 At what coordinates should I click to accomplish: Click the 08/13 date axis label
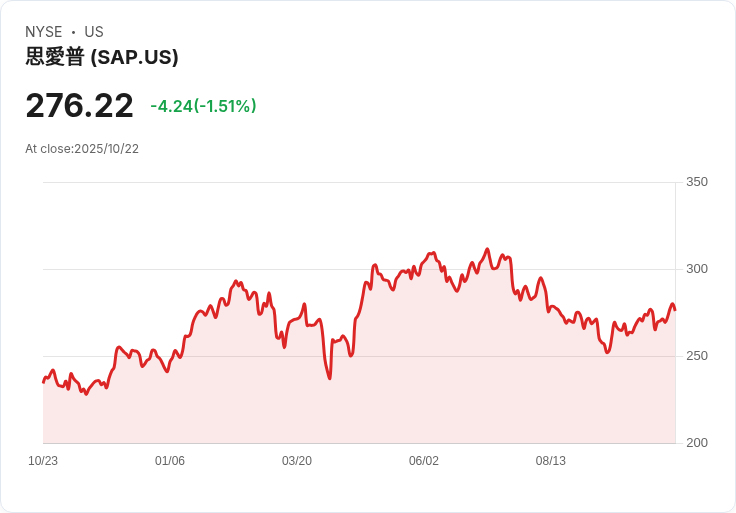tap(551, 461)
